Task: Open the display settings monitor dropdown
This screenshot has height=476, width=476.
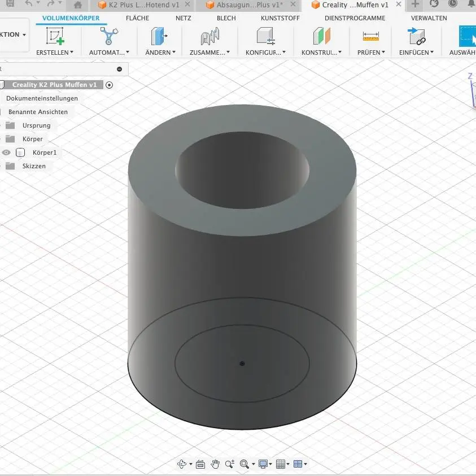Action: [265, 464]
